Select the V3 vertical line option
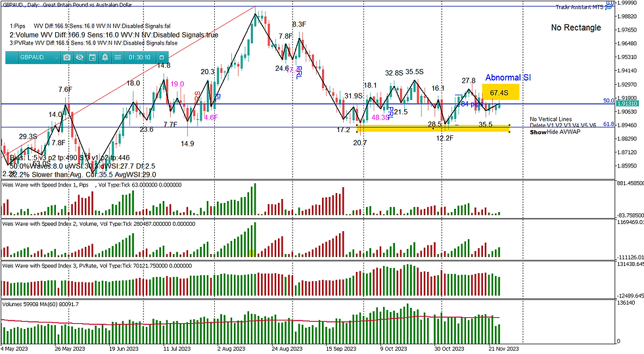644x354 pixels. coord(568,125)
